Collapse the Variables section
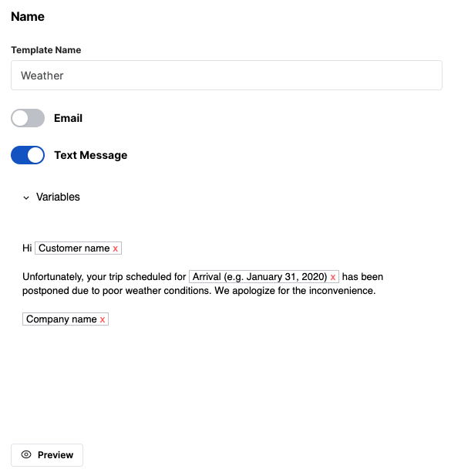Image resolution: width=451 pixels, height=476 pixels. click(x=52, y=197)
